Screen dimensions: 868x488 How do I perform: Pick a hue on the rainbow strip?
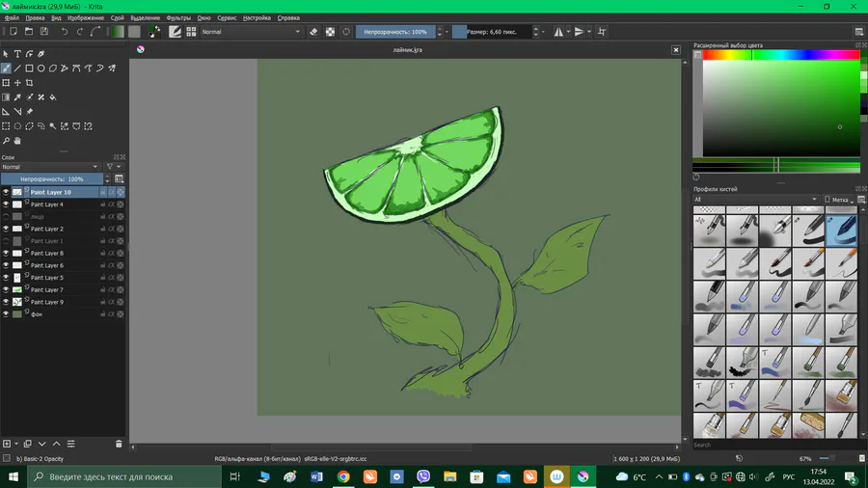pos(781,54)
